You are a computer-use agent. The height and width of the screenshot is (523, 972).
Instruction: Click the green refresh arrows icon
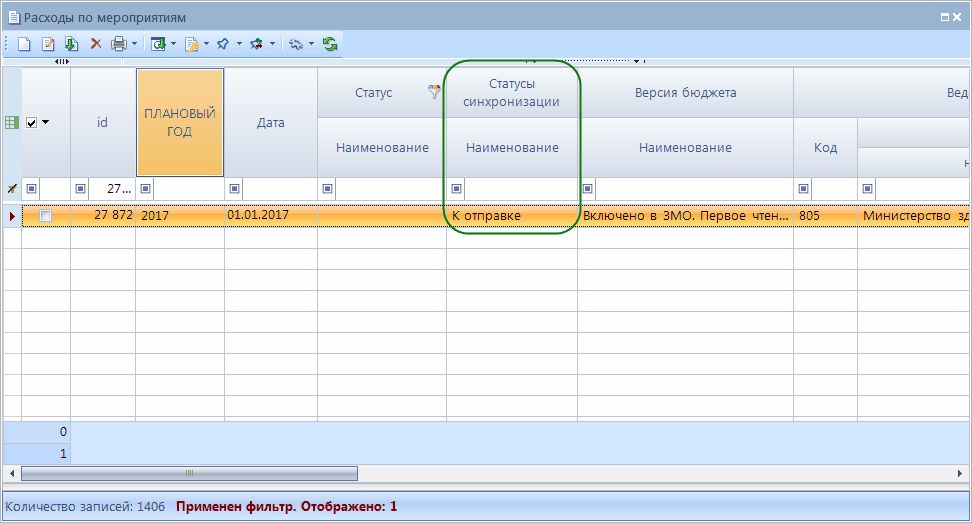click(330, 44)
